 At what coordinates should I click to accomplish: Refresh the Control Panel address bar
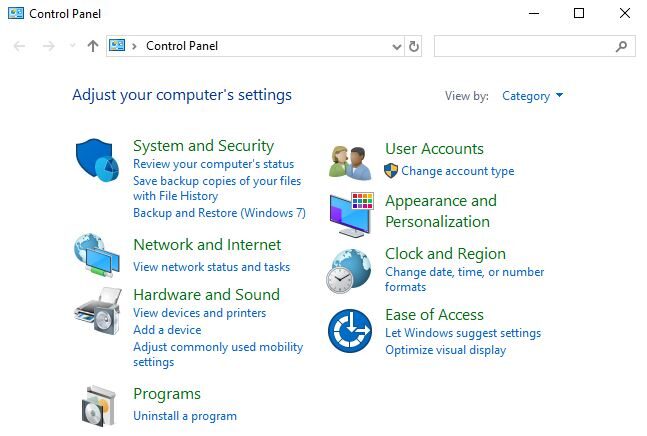[415, 46]
